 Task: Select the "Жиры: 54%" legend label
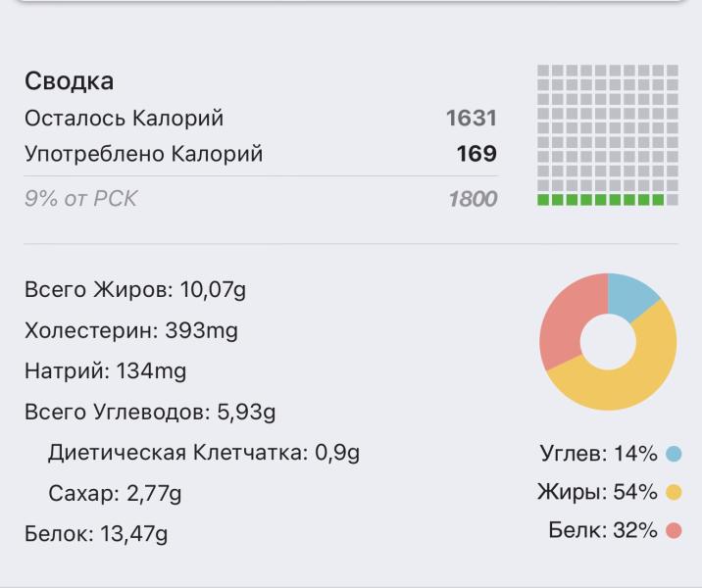pyautogui.click(x=596, y=492)
